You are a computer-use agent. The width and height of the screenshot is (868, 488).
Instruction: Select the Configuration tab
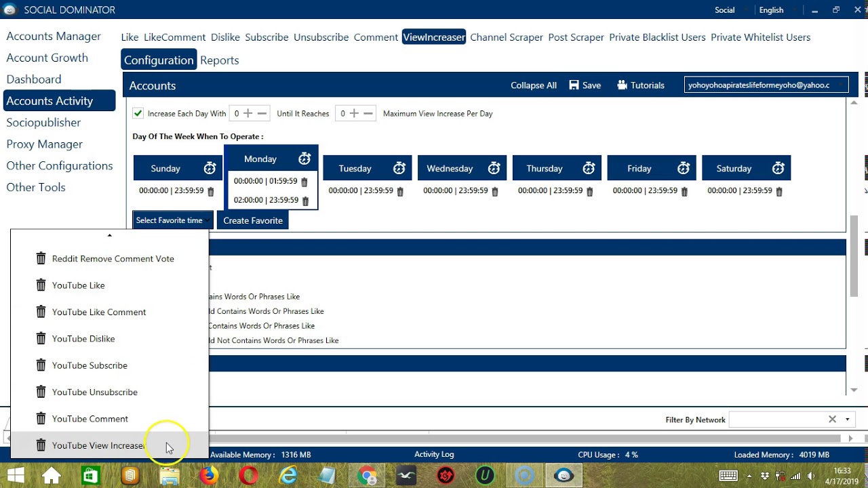159,60
